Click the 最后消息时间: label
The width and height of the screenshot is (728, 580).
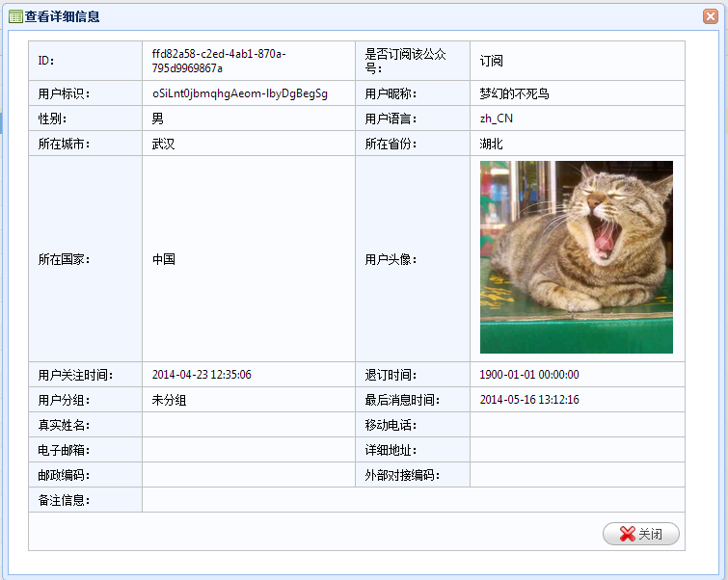click(402, 400)
